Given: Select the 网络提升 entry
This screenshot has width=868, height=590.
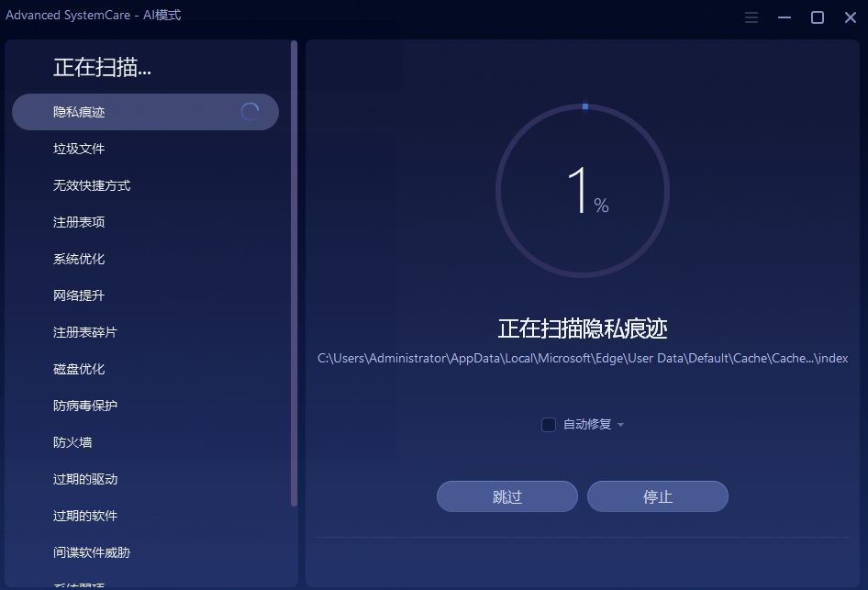Looking at the screenshot, I should [80, 295].
